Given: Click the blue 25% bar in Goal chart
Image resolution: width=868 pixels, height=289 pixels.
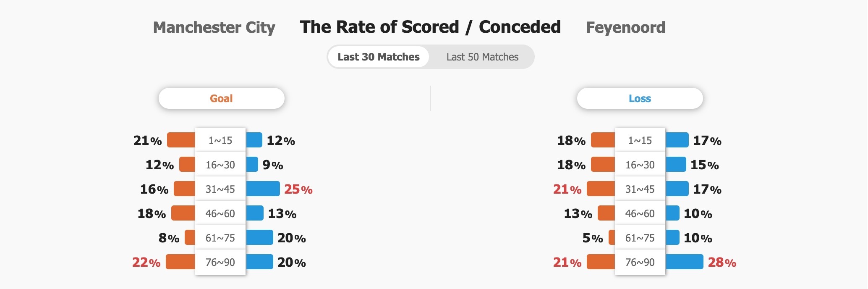Looking at the screenshot, I should tap(263, 189).
